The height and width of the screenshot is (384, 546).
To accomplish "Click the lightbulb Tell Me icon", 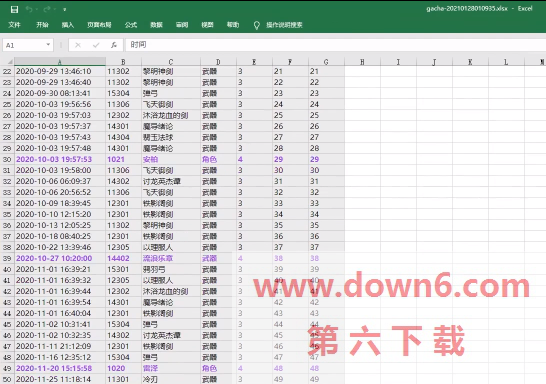I will coord(257,25).
